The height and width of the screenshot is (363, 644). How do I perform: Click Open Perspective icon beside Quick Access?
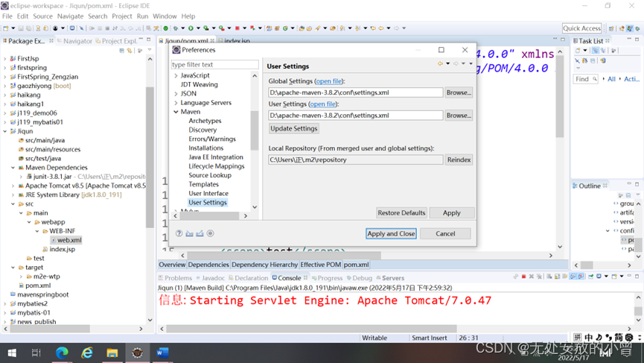611,28
